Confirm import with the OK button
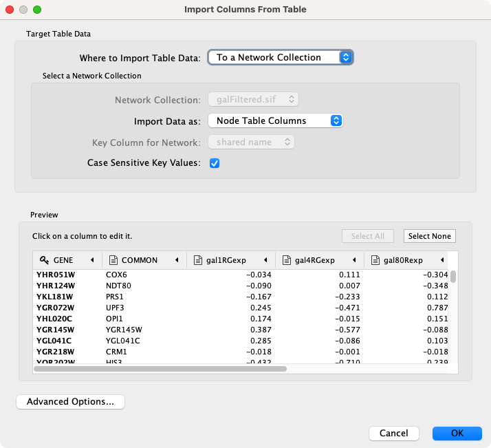The image size is (491, 448). 457,433
